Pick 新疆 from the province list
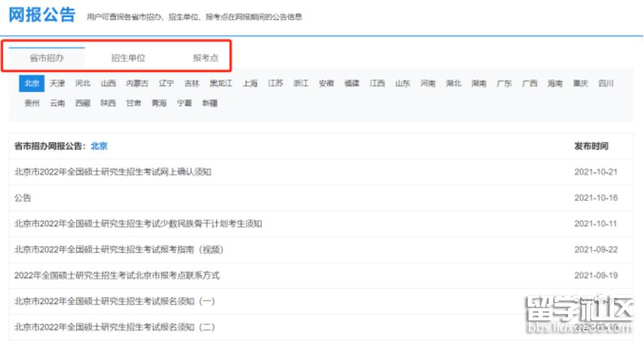This screenshot has height=343, width=644. tap(209, 103)
